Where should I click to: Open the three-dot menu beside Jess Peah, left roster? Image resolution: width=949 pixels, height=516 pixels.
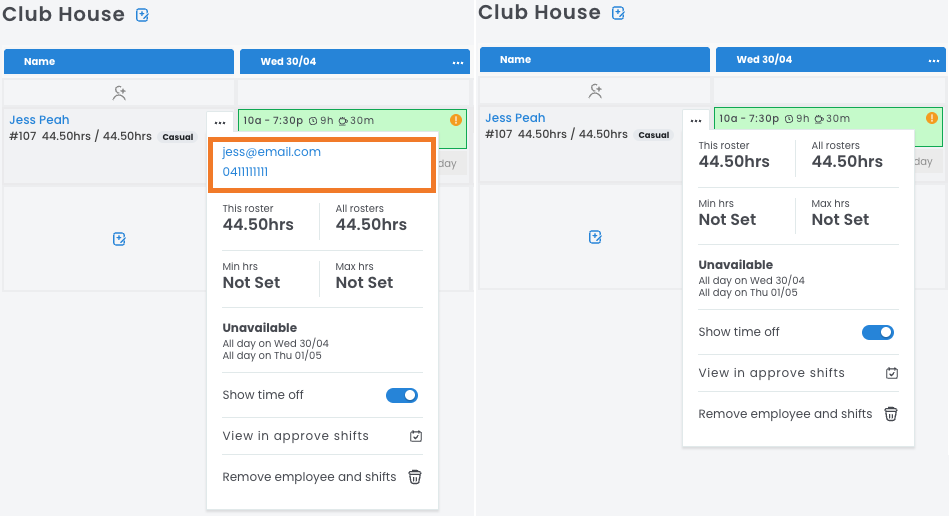[x=220, y=122]
